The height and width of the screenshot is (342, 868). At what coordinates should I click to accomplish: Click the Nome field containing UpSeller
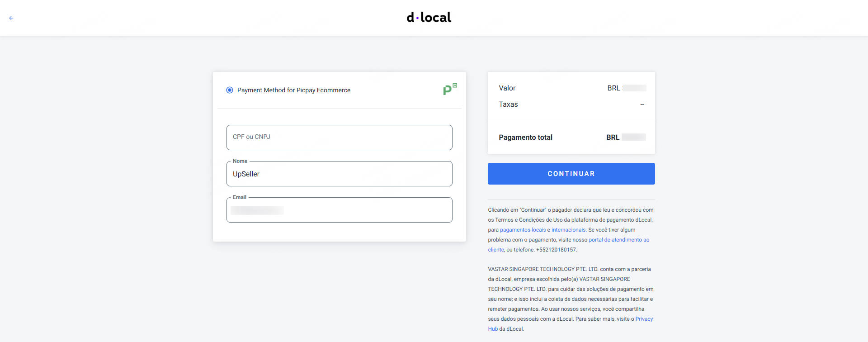point(339,174)
